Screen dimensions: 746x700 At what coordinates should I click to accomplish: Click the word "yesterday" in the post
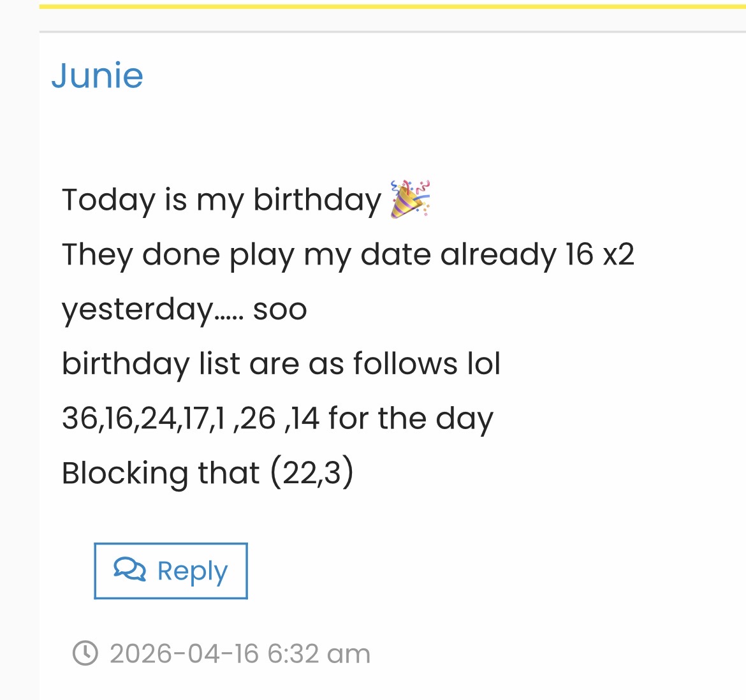[138, 309]
